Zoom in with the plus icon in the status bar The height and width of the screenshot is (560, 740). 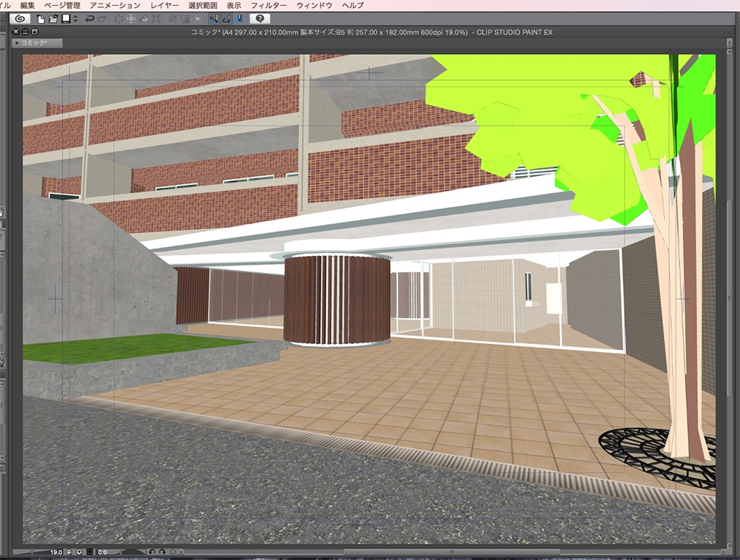(x=79, y=552)
